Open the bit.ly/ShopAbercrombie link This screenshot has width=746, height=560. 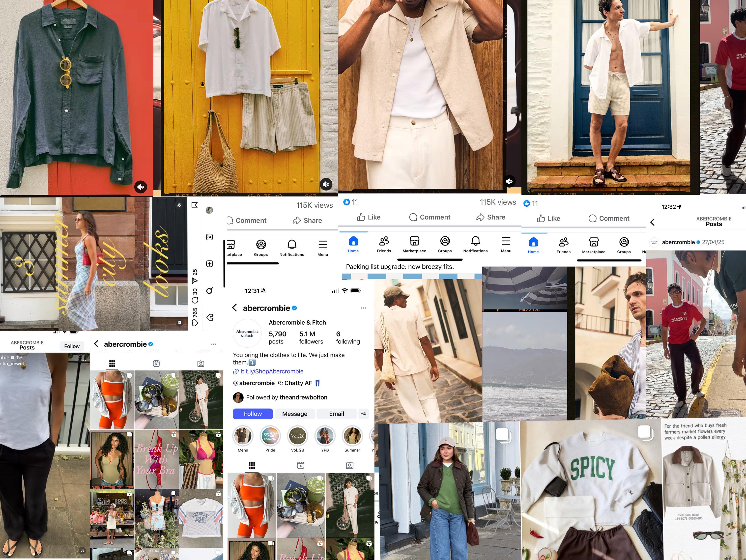pyautogui.click(x=272, y=371)
